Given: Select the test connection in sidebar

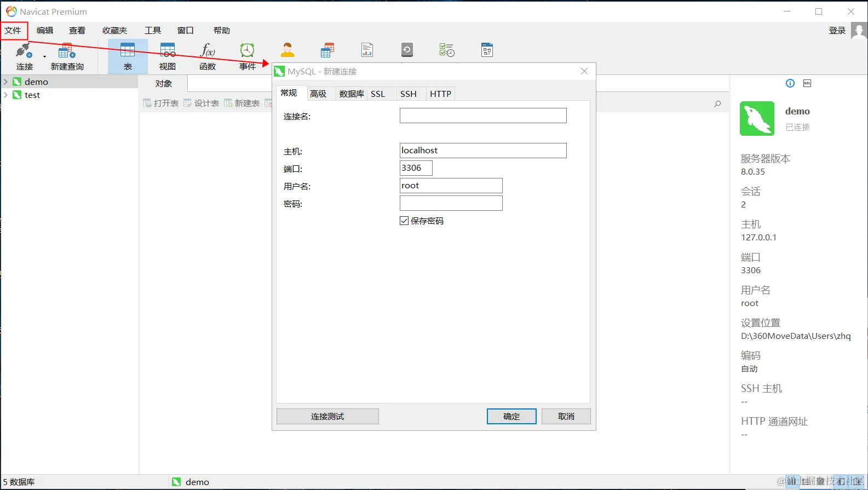Looking at the screenshot, I should (32, 95).
